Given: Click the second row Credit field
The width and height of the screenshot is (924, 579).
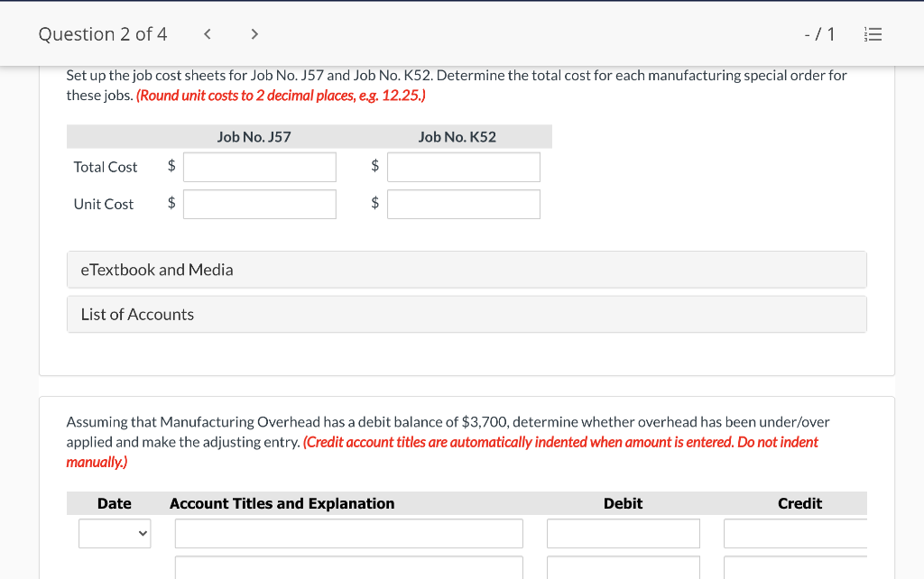Looking at the screenshot, I should point(795,568).
